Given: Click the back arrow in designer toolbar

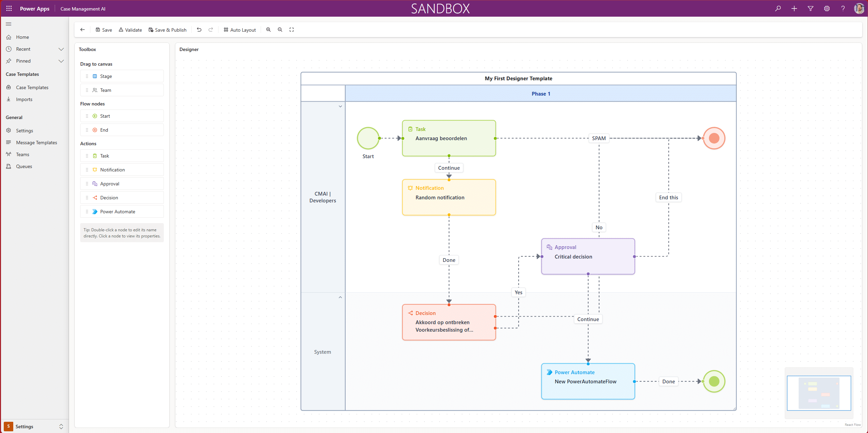Looking at the screenshot, I should (x=83, y=30).
